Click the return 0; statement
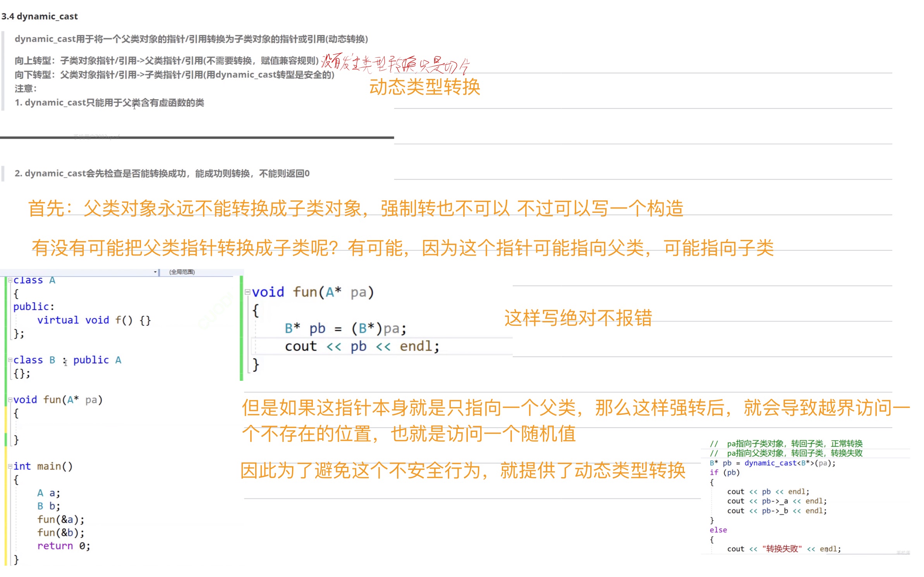The width and height of the screenshot is (924, 577). click(64, 546)
